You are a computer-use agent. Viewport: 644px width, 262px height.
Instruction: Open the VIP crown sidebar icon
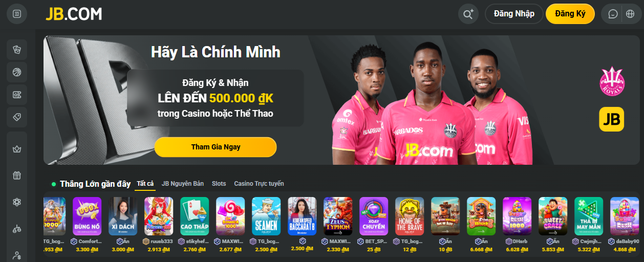coord(17,149)
